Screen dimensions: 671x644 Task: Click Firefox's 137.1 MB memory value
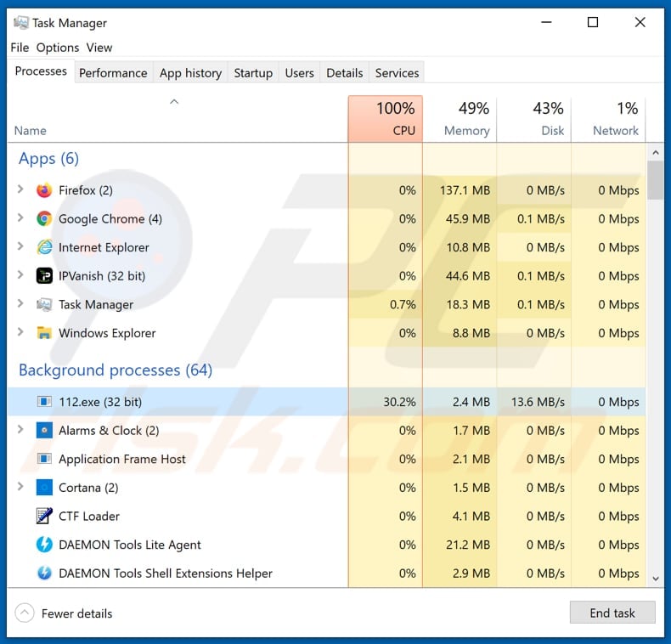point(465,190)
